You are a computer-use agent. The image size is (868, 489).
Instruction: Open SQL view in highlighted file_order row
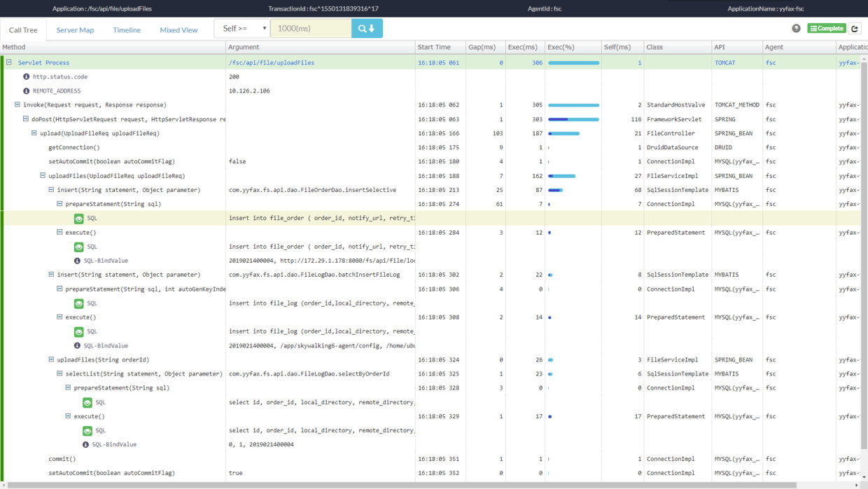click(x=79, y=219)
